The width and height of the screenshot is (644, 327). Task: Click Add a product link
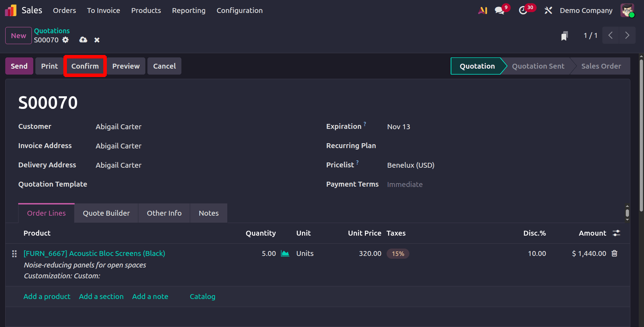pos(47,297)
